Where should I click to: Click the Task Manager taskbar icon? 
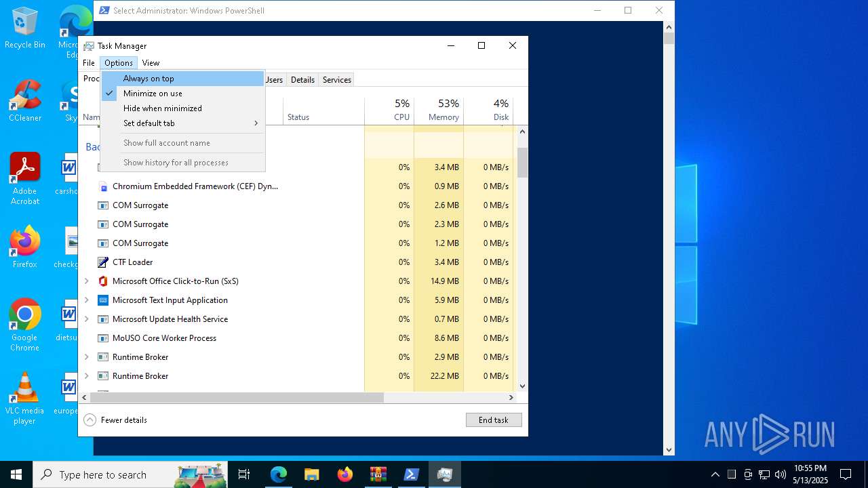[444, 474]
